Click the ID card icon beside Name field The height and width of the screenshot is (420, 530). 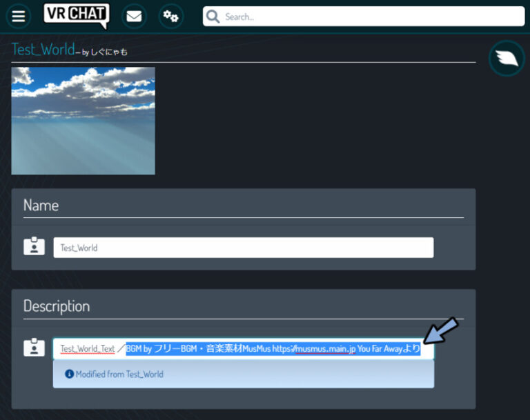click(x=34, y=247)
